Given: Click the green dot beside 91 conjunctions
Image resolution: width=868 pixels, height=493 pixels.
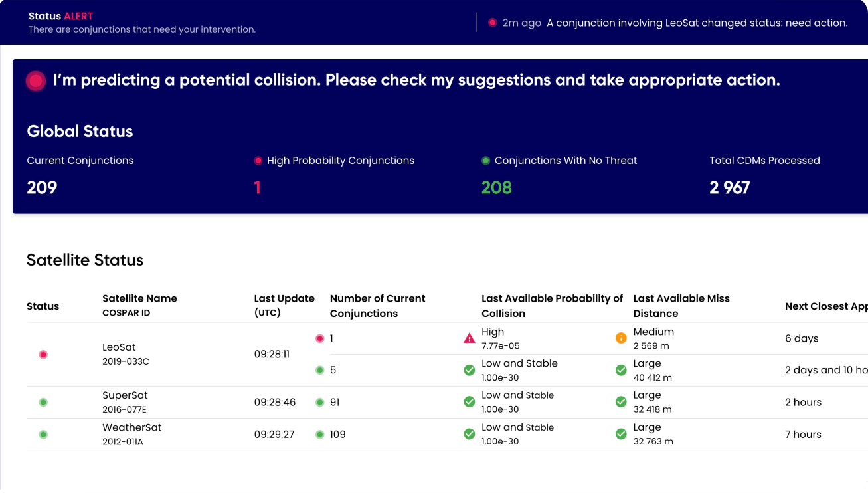Looking at the screenshot, I should point(320,402).
